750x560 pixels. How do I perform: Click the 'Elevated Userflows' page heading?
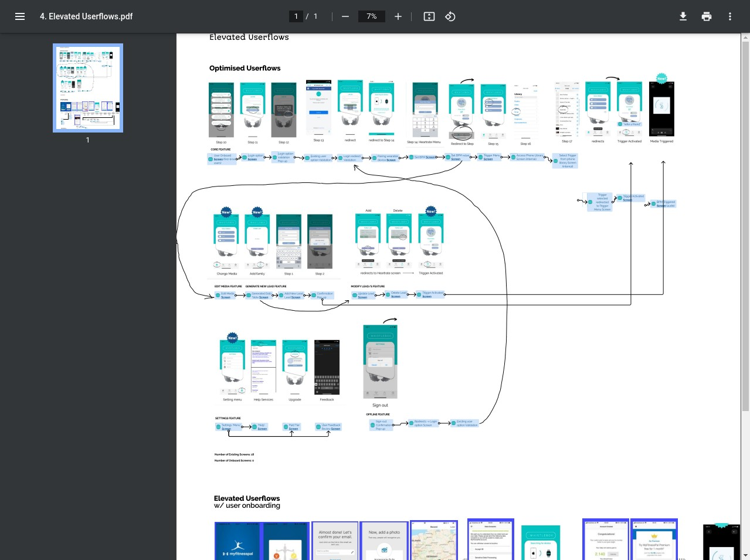pos(249,37)
